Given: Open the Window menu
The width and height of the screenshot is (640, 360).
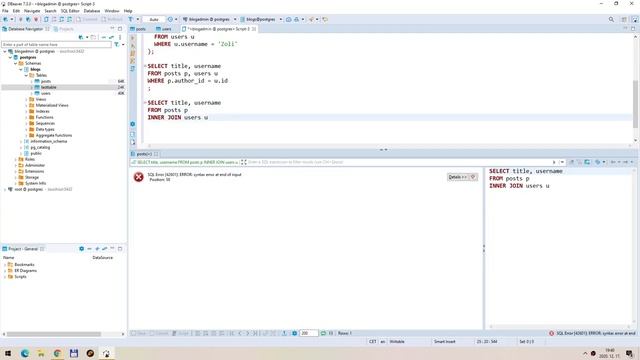Looking at the screenshot, I should click(x=112, y=11).
